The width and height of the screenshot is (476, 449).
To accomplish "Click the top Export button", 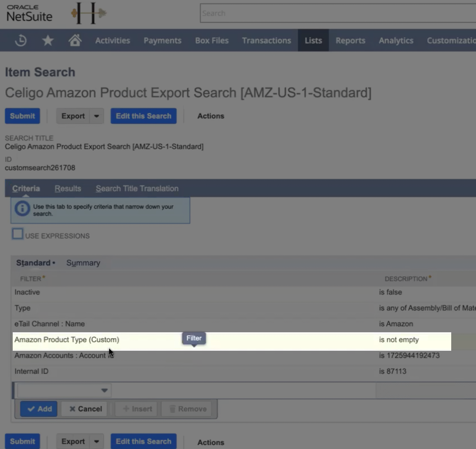I will click(x=73, y=116).
